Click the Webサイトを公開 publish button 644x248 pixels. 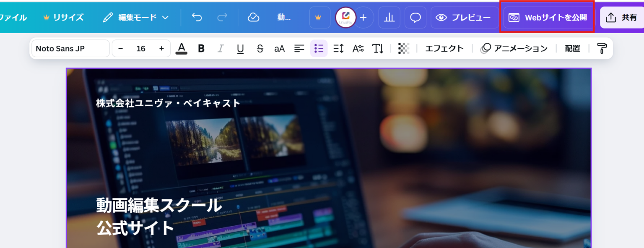pos(548,17)
